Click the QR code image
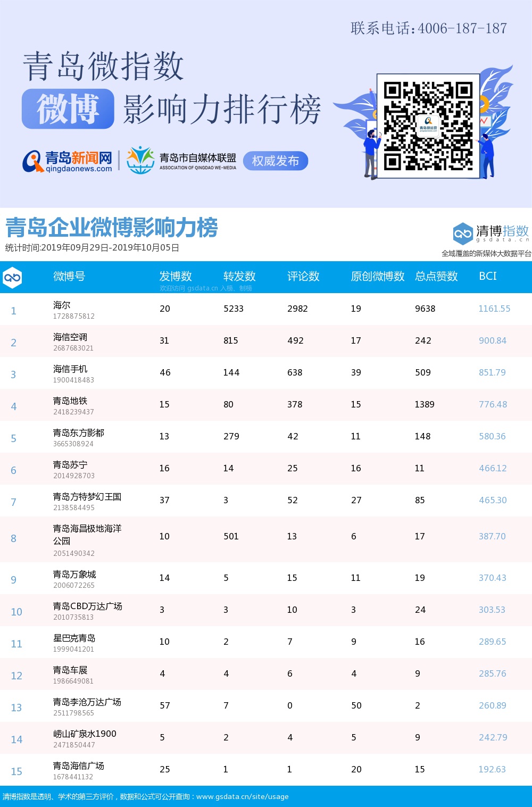The width and height of the screenshot is (532, 807). (428, 126)
